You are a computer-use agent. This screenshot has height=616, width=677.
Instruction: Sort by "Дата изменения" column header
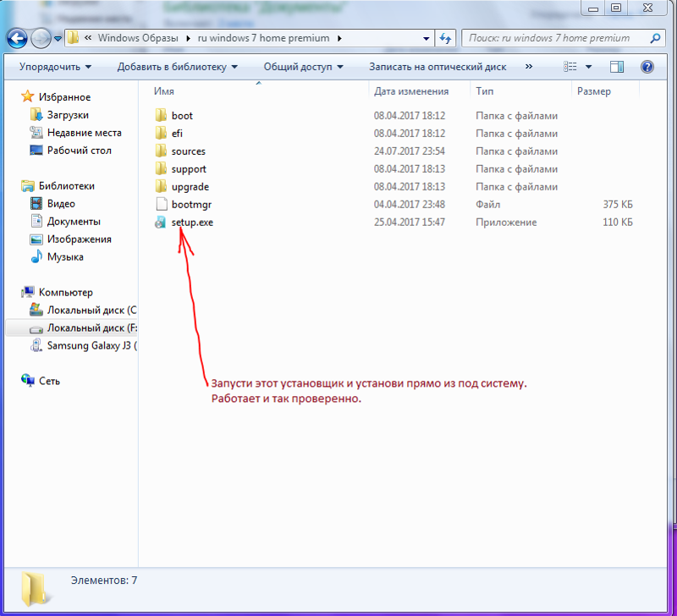pyautogui.click(x=411, y=91)
